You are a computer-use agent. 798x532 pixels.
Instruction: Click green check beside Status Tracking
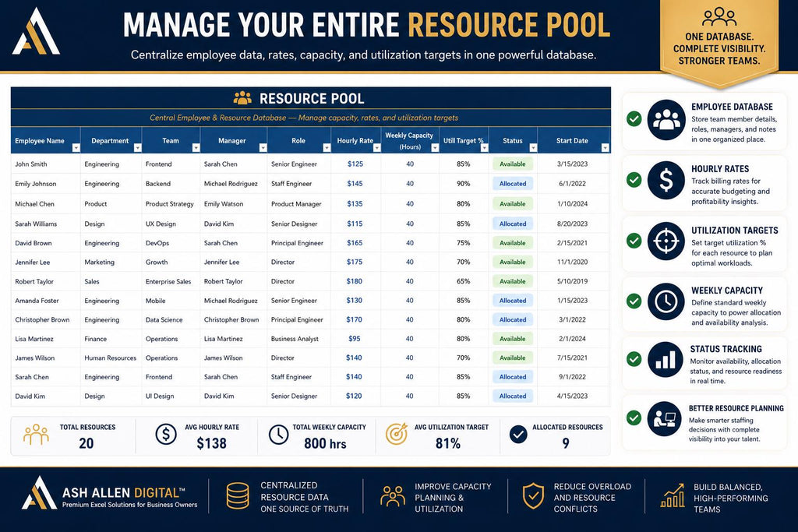click(634, 359)
